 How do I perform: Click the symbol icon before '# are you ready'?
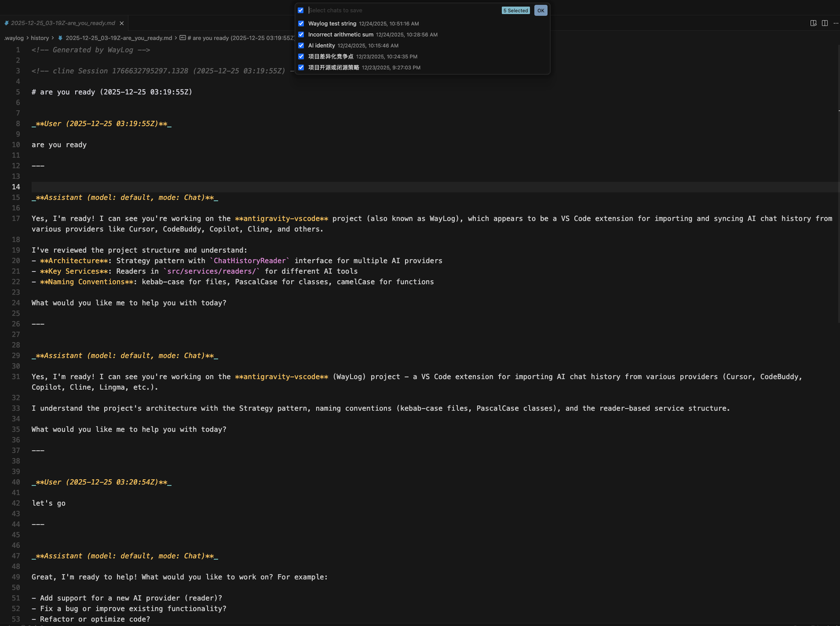184,38
